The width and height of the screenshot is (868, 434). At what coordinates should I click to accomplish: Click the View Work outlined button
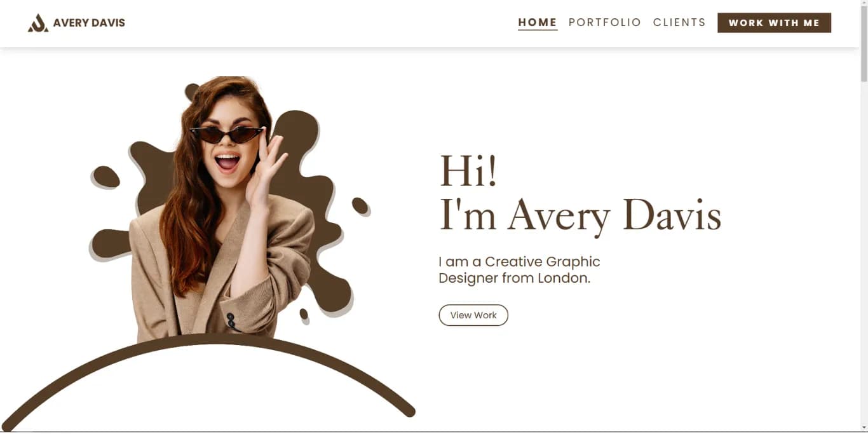click(473, 315)
